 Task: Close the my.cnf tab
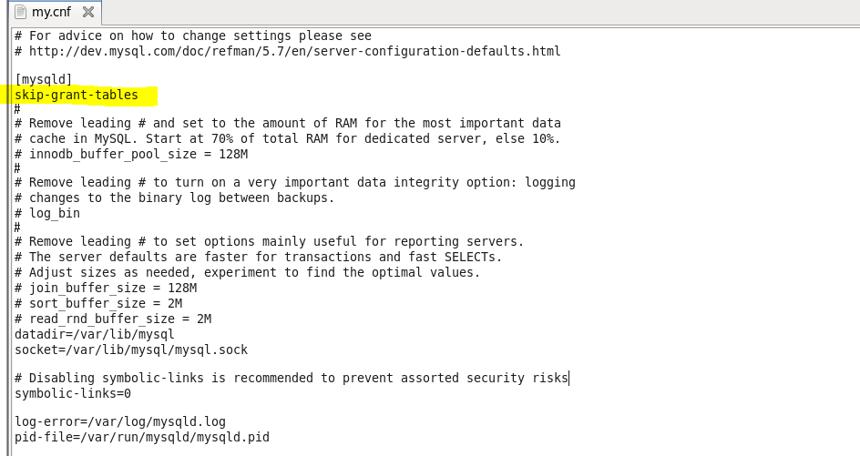88,12
